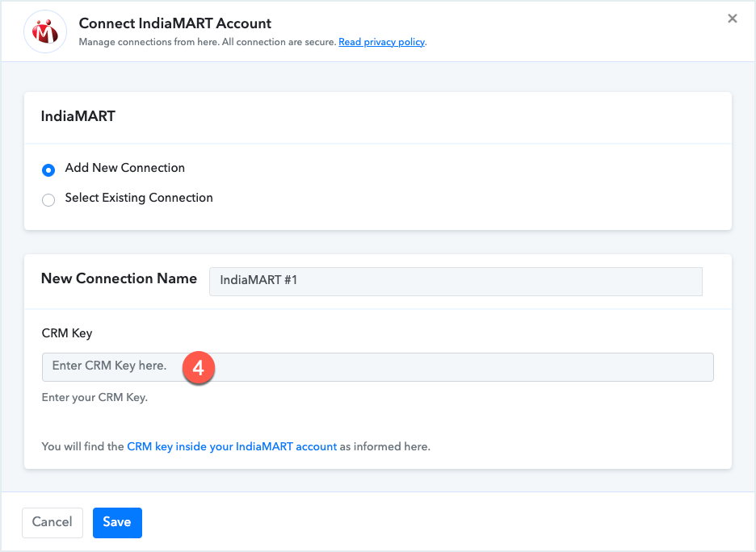Save the IndiaMART connection
This screenshot has height=552, width=756.
[x=117, y=522]
